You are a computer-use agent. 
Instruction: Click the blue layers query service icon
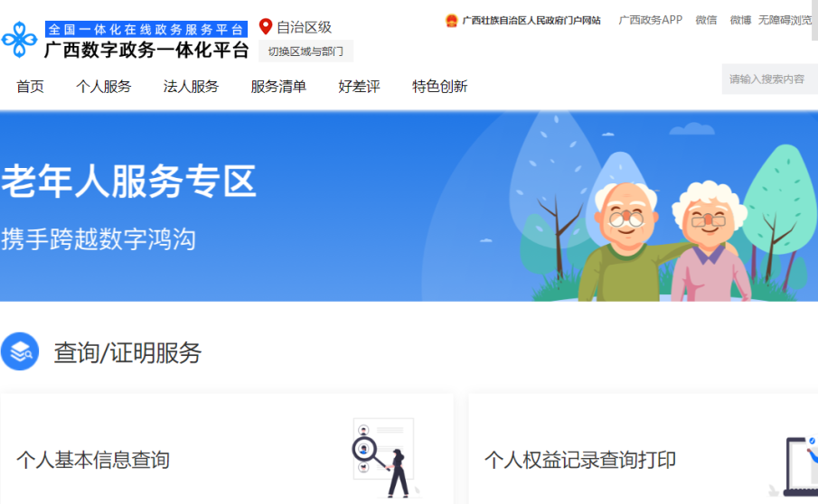point(20,352)
